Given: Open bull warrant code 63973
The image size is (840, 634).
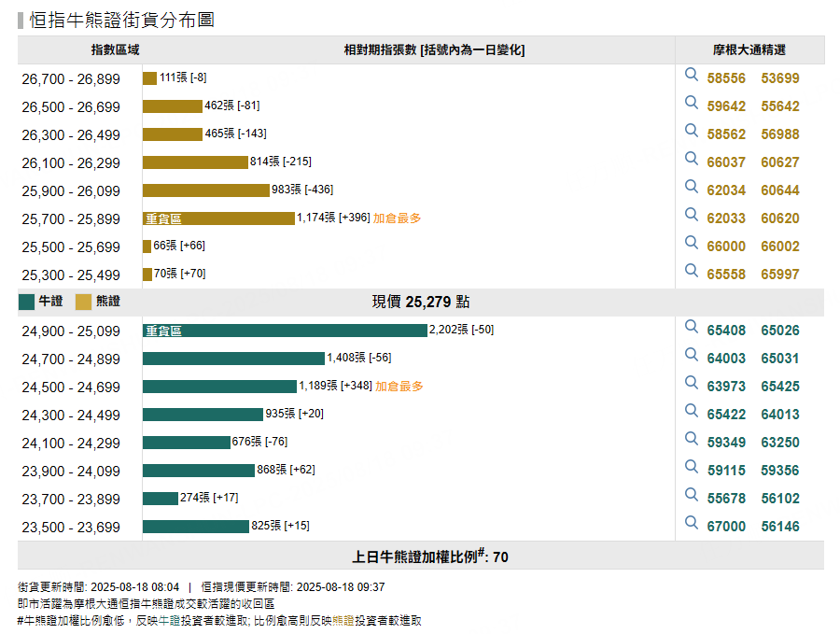Looking at the screenshot, I should tap(726, 386).
